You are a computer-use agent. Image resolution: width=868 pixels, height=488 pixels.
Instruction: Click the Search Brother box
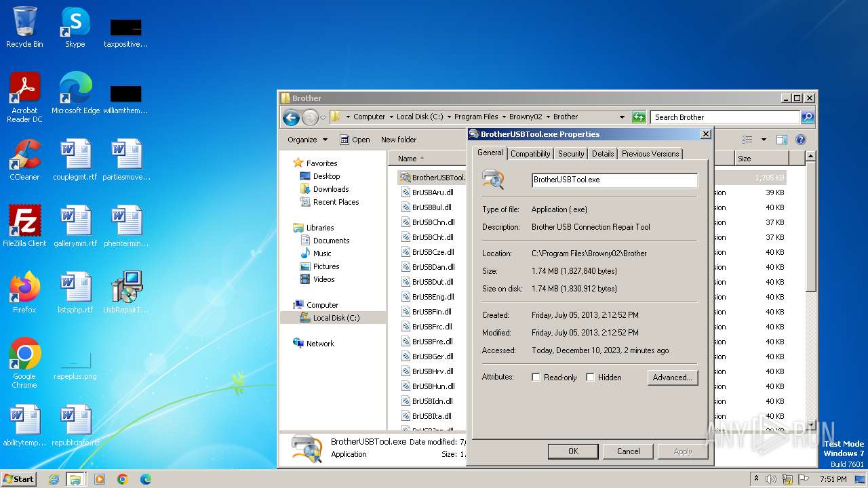pos(725,117)
